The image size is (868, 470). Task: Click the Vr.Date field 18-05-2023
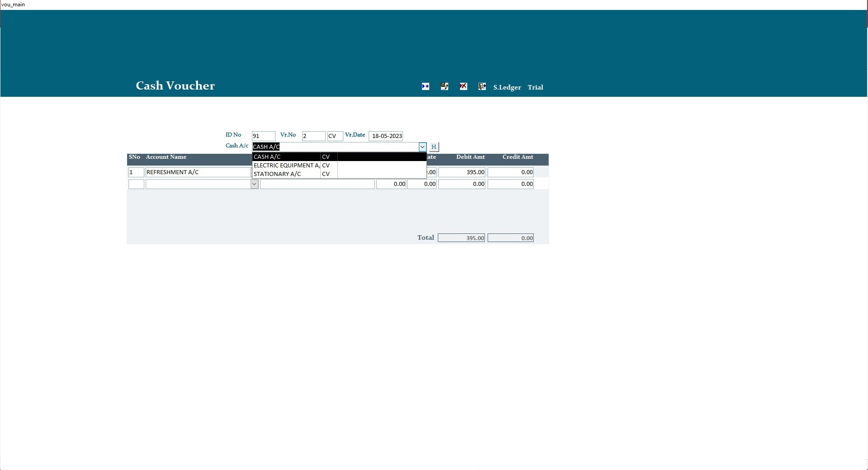[386, 136]
